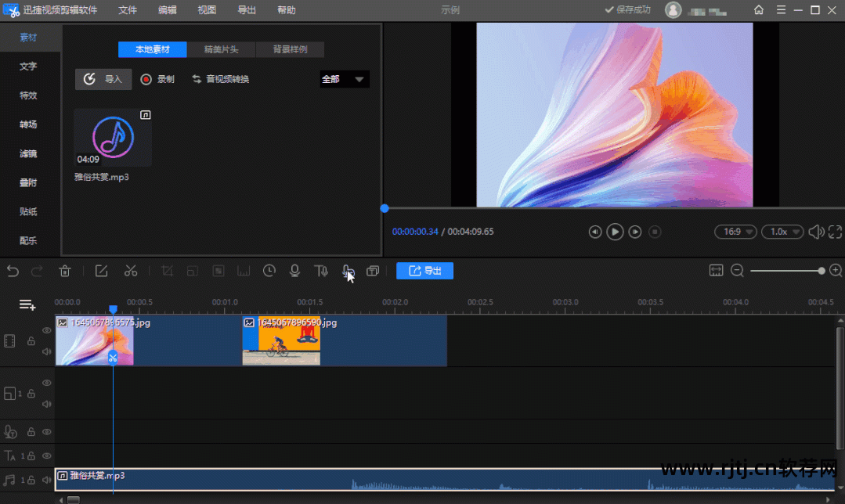This screenshot has width=845, height=504.
Task: Click the 导入 import button
Action: [103, 79]
